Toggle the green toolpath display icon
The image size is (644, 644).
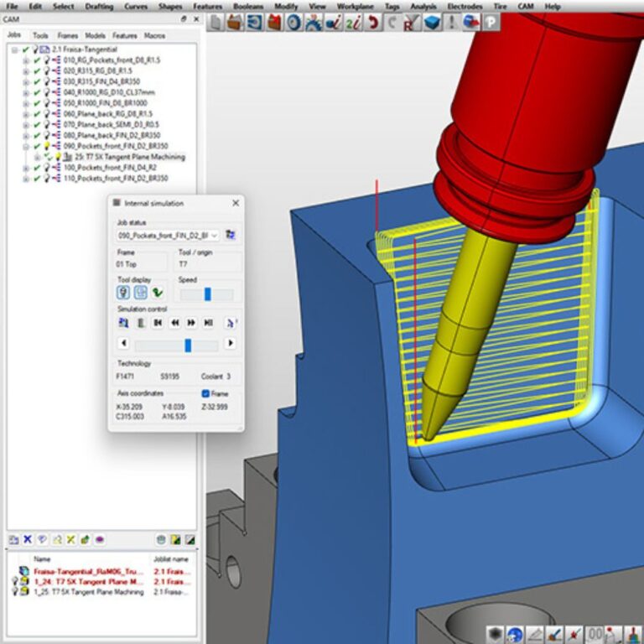(x=158, y=293)
